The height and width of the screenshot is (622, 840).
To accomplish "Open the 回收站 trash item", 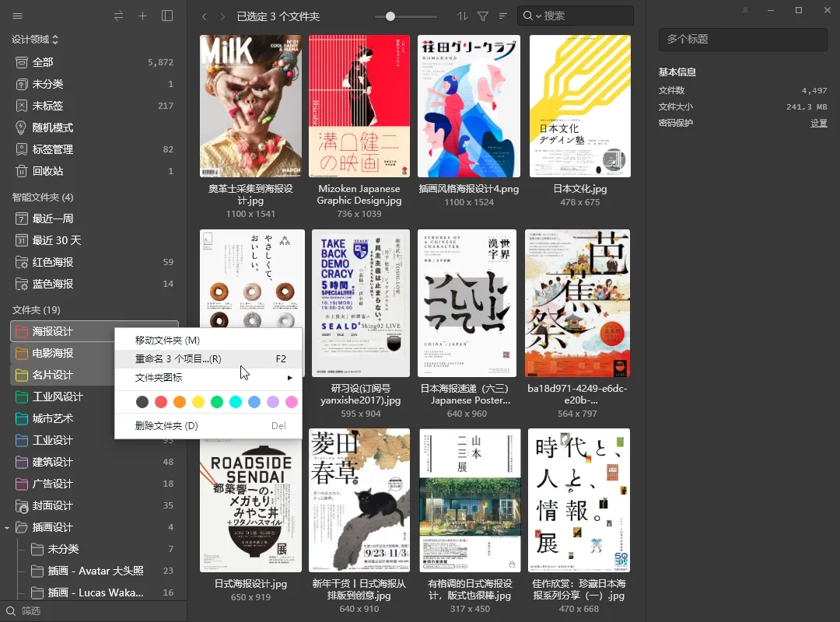I will pos(47,171).
